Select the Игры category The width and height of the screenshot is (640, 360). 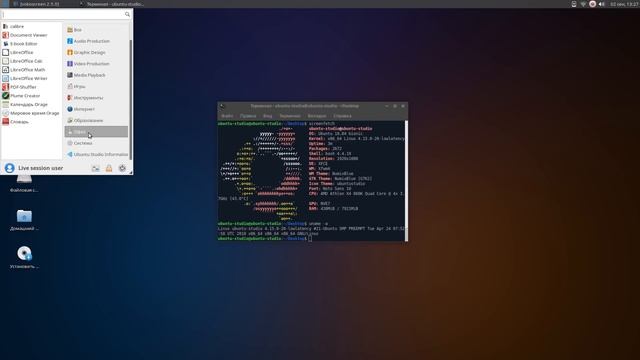(96, 87)
